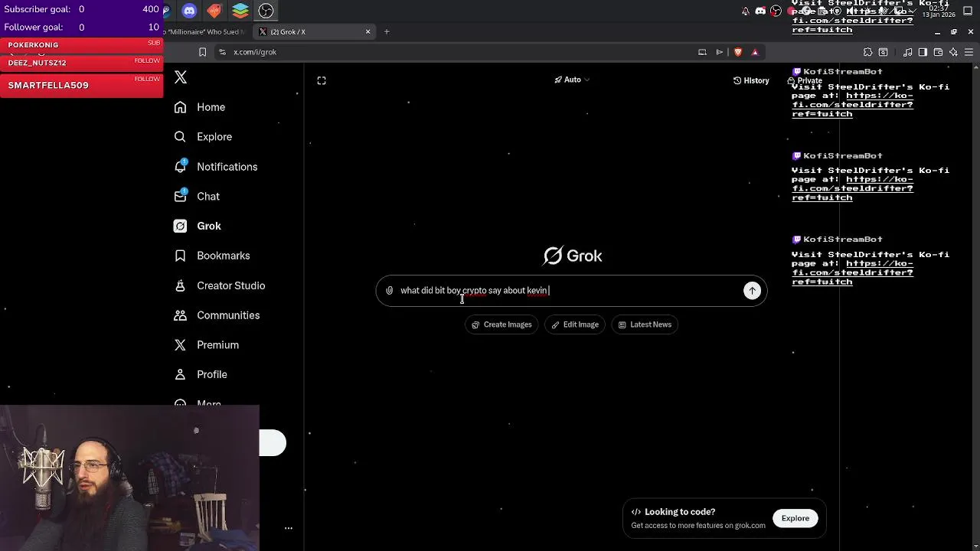The height and width of the screenshot is (551, 980).
Task: Select Grok in the sidebar
Action: pyautogui.click(x=198, y=227)
